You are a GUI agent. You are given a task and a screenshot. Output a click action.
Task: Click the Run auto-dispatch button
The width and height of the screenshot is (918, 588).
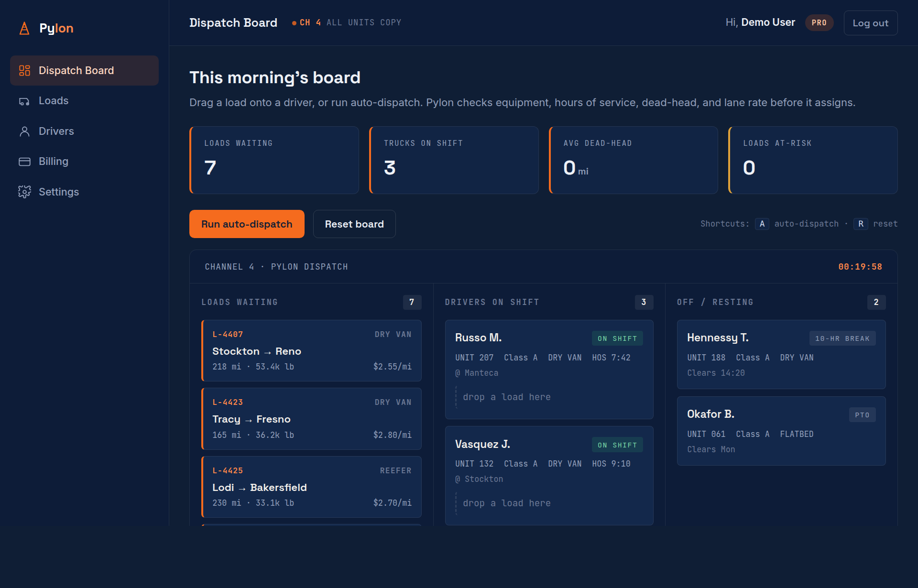[247, 224]
